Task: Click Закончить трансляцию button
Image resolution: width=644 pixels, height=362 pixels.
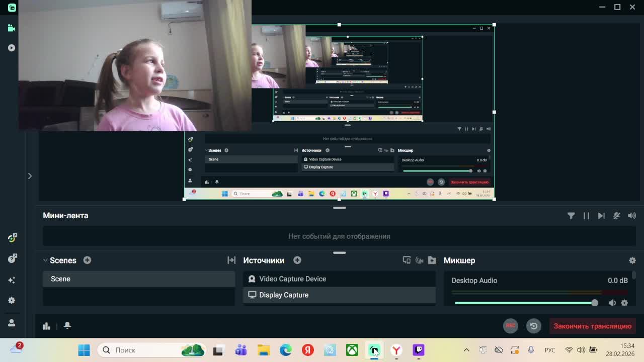Action: (x=592, y=326)
